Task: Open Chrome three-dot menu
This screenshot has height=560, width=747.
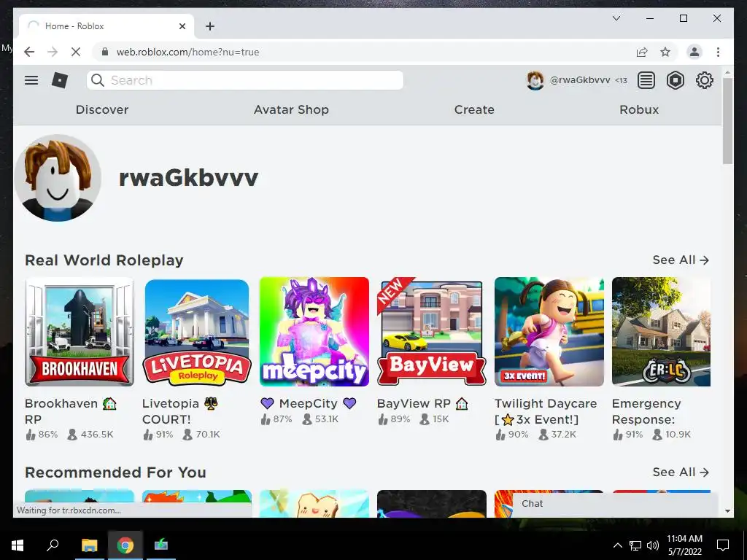Action: click(718, 52)
